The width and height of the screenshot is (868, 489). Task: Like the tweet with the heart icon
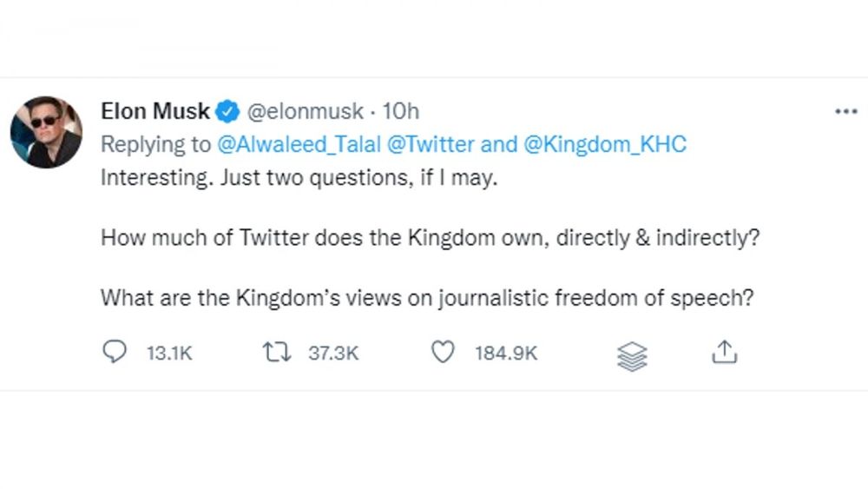(x=443, y=353)
